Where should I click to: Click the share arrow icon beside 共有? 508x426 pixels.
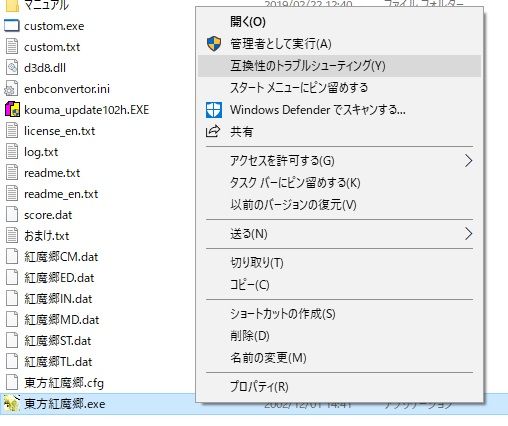pos(213,132)
